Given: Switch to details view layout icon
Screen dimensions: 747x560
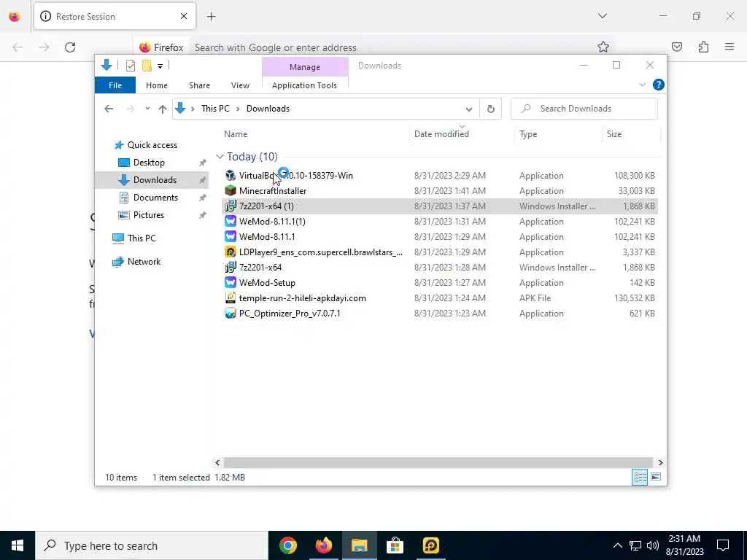Looking at the screenshot, I should click(x=639, y=477).
